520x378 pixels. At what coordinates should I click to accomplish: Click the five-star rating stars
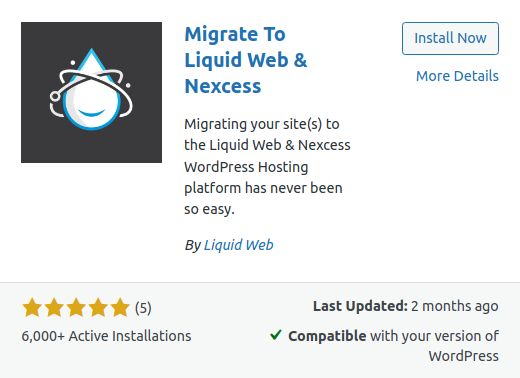(x=76, y=307)
